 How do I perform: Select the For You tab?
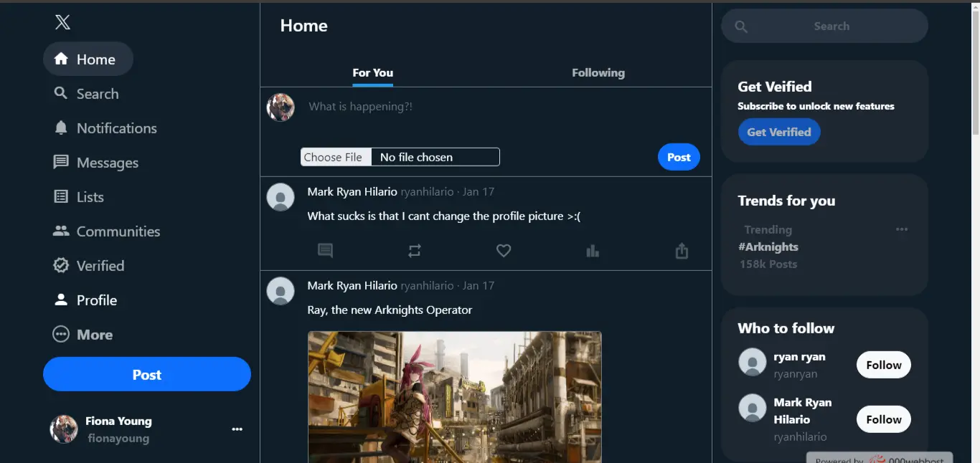372,72
